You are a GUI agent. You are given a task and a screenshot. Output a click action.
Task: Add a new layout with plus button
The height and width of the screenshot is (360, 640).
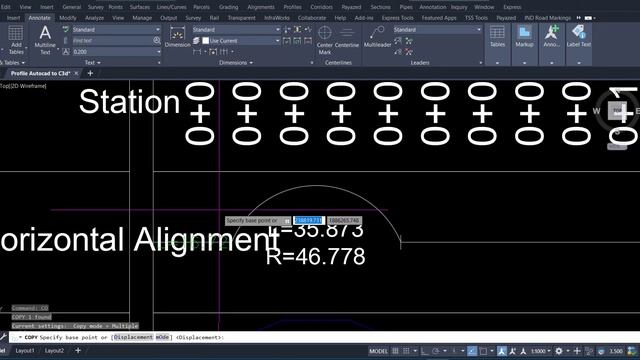tap(78, 351)
